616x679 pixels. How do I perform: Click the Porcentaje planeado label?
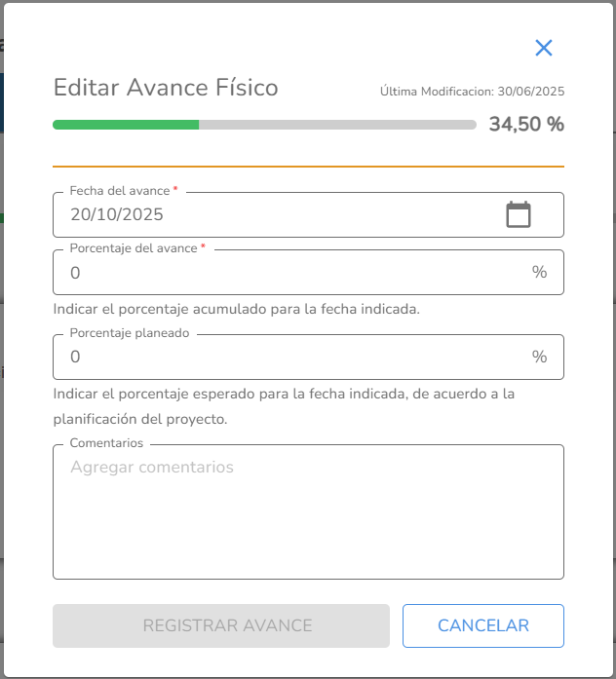click(x=130, y=332)
